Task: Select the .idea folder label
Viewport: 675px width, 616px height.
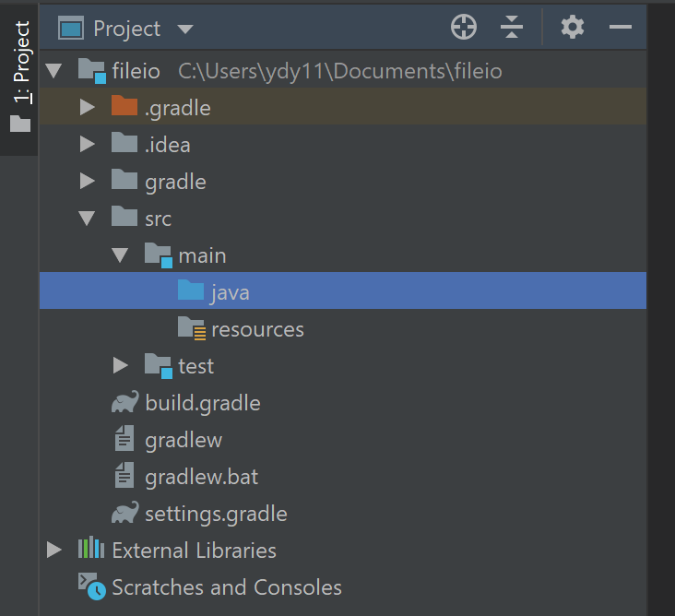Action: pyautogui.click(x=168, y=145)
